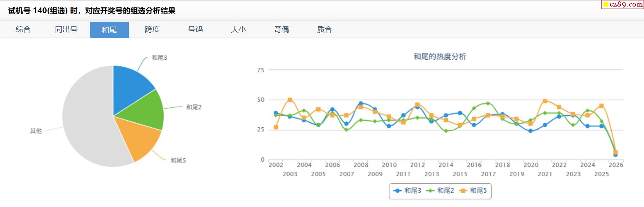Click the 和尾3 data point at 2008

tap(361, 103)
